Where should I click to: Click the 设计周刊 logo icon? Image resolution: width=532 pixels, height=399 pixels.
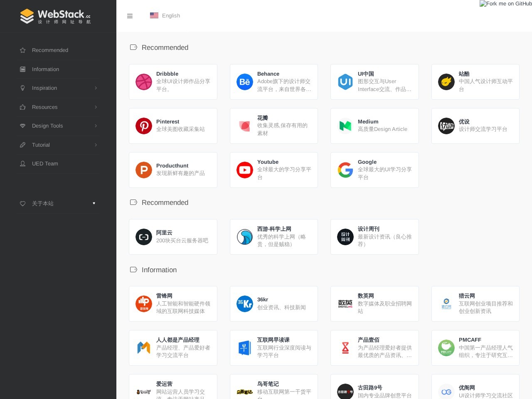[345, 237]
